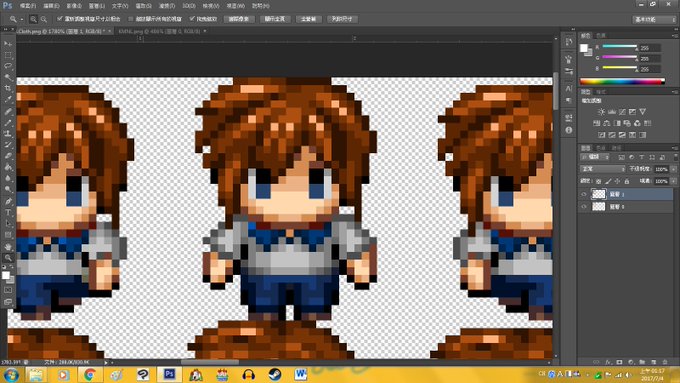Open Microsoft Word from taskbar
Image resolution: width=680 pixels, height=383 pixels.
(301, 374)
